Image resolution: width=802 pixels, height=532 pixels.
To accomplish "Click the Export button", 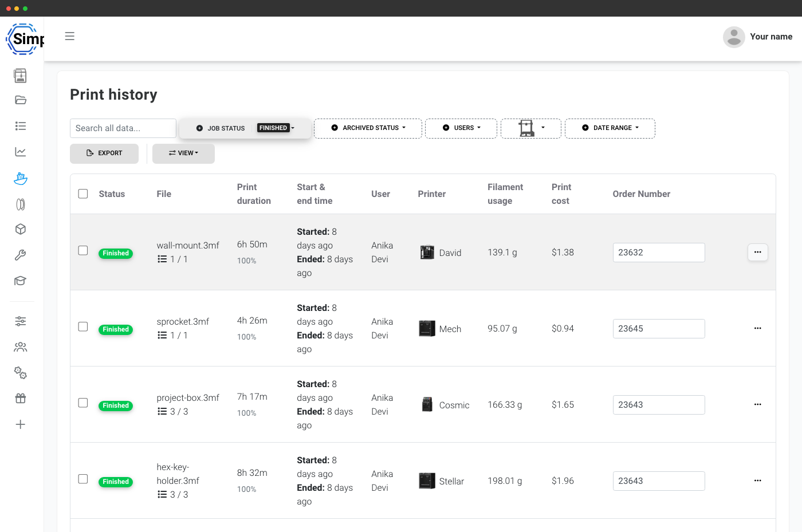I will coord(104,153).
